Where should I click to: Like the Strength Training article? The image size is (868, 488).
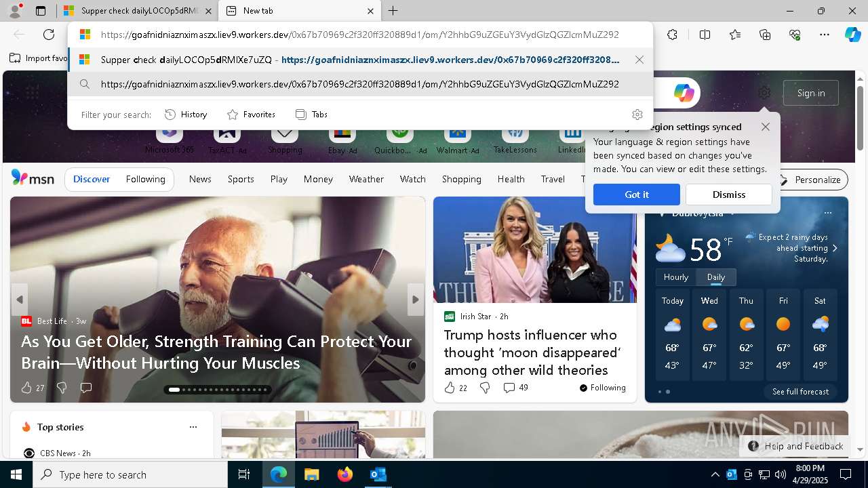click(x=26, y=388)
